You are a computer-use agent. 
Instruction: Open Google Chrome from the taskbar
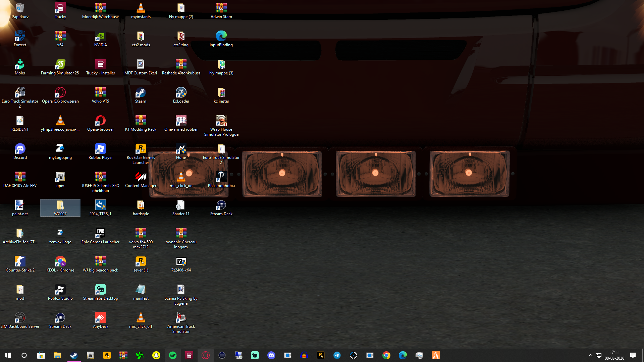coord(386,355)
